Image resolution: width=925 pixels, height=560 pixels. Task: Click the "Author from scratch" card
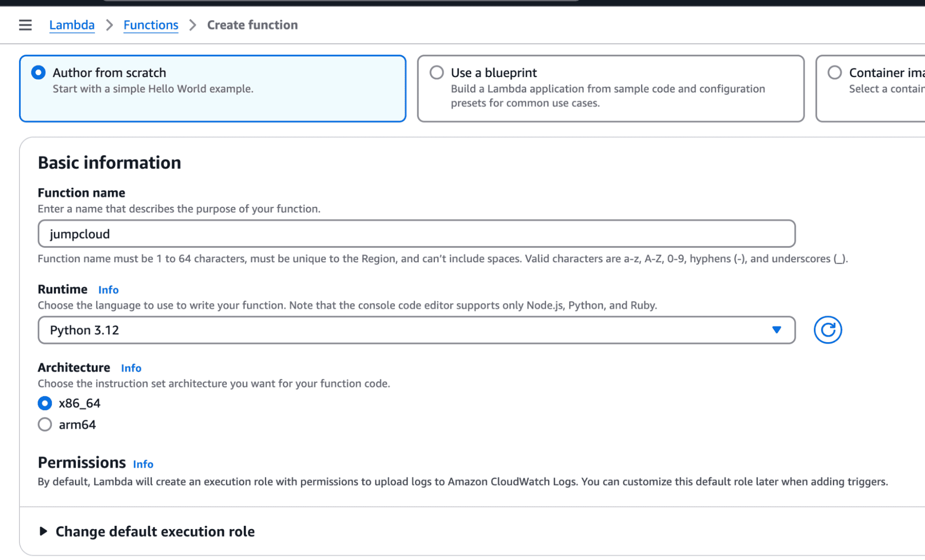click(x=212, y=88)
